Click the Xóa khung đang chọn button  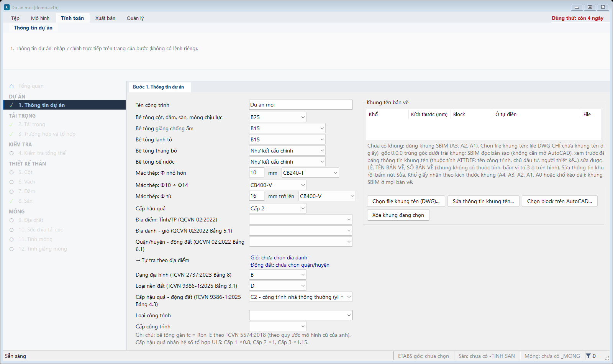(x=398, y=215)
